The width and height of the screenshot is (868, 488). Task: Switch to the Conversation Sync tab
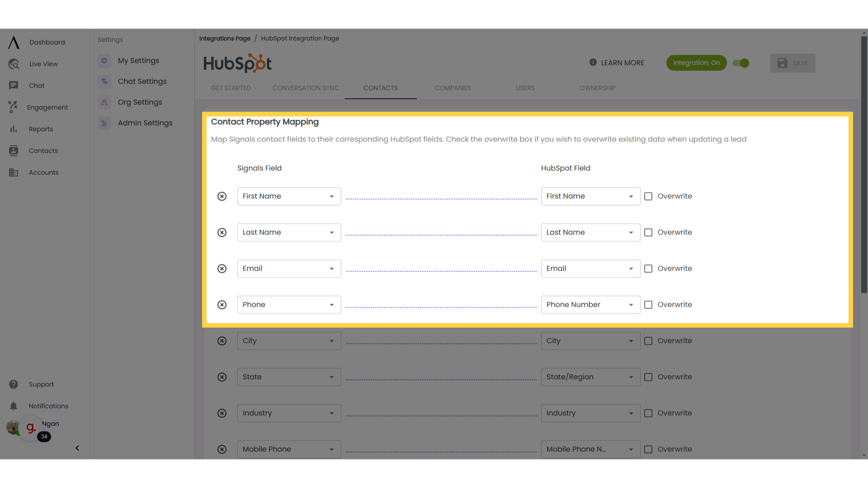coord(306,88)
